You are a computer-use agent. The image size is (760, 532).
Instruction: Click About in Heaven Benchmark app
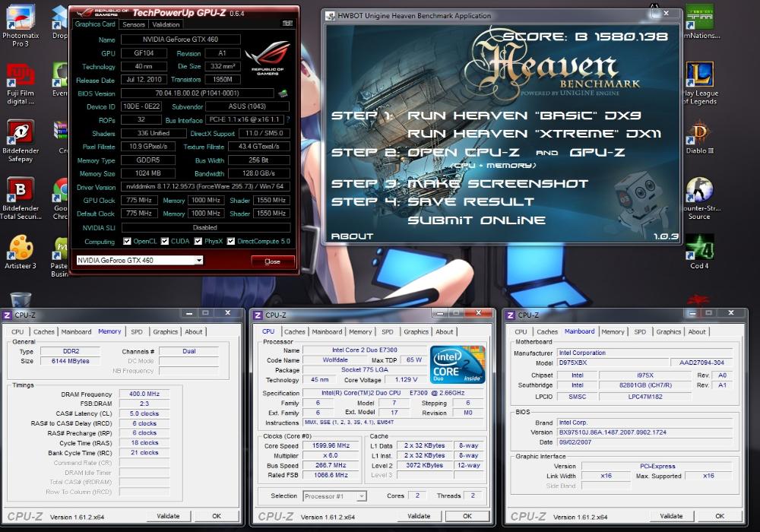(x=352, y=236)
